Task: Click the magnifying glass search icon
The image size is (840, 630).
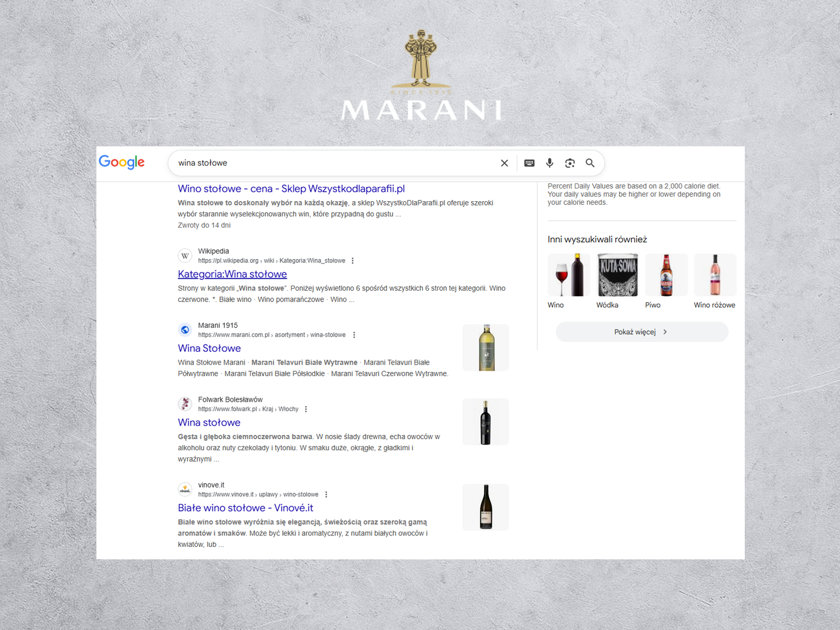Action: click(590, 163)
